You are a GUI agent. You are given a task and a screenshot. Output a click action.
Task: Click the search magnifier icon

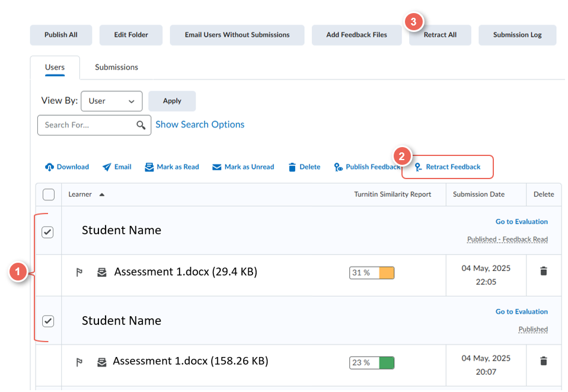point(141,125)
